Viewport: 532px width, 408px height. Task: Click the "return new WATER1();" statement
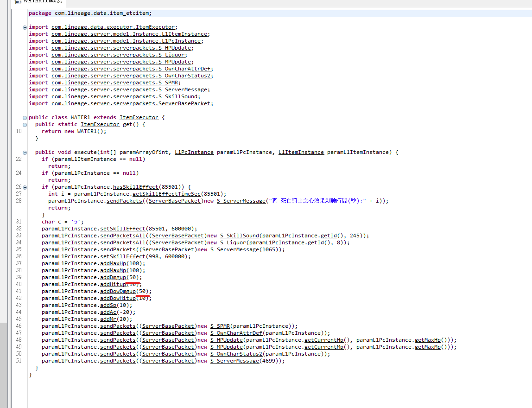point(74,131)
